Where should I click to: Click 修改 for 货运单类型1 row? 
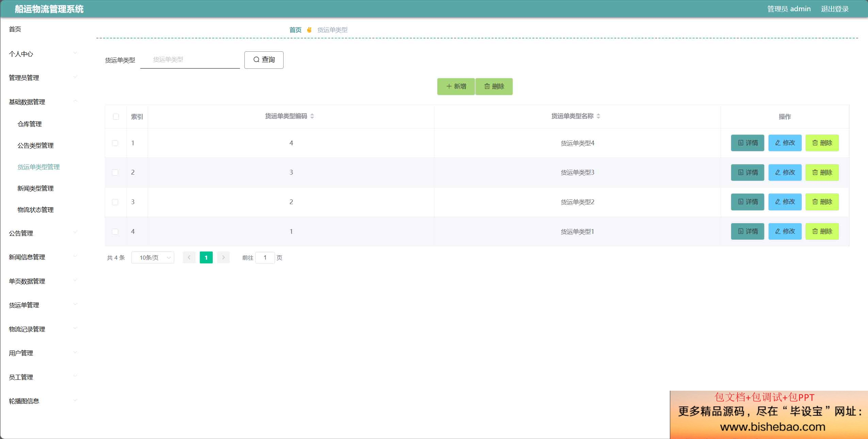tap(785, 231)
